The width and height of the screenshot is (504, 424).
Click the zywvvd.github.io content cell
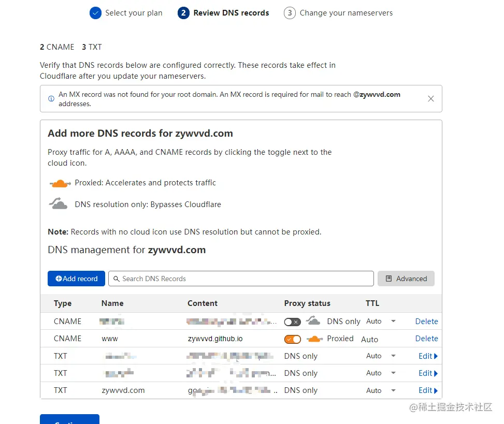click(x=215, y=339)
